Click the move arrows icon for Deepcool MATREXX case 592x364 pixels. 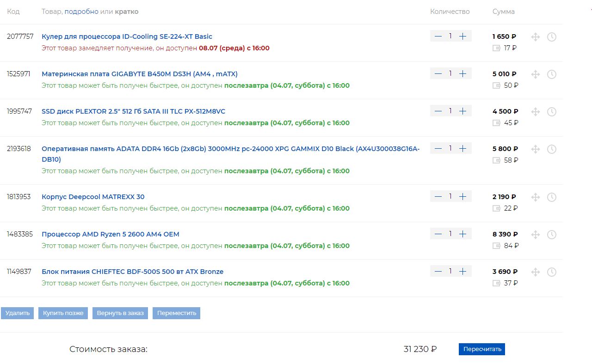coord(535,197)
